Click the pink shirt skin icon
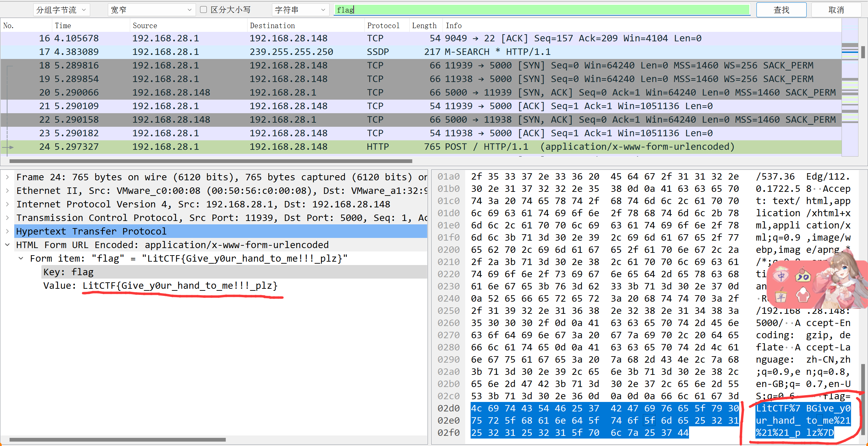This screenshot has width=868, height=446. (x=803, y=295)
